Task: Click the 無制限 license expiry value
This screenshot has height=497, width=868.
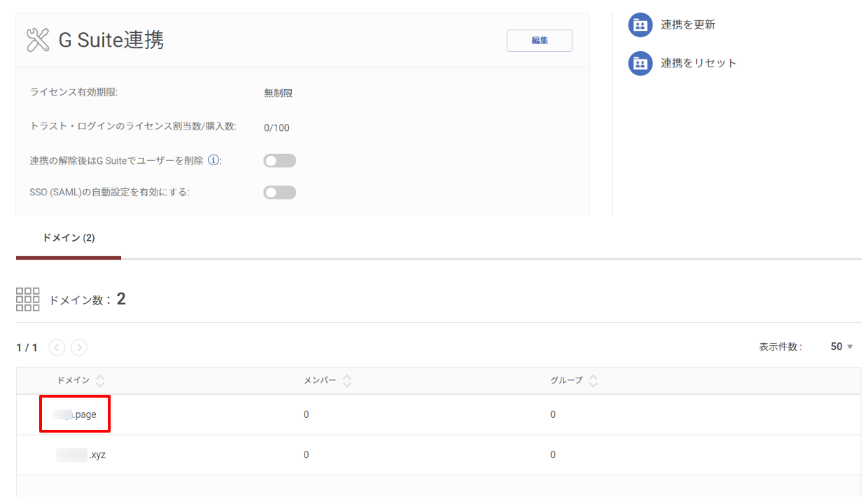Action: click(278, 93)
